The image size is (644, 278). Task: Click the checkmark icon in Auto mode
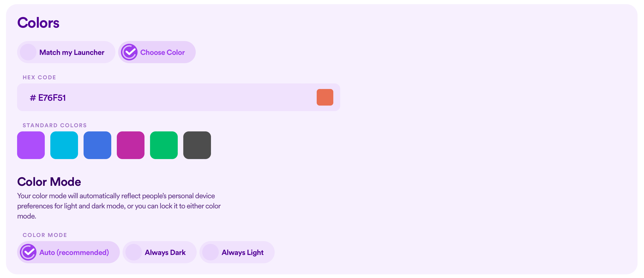(x=28, y=252)
